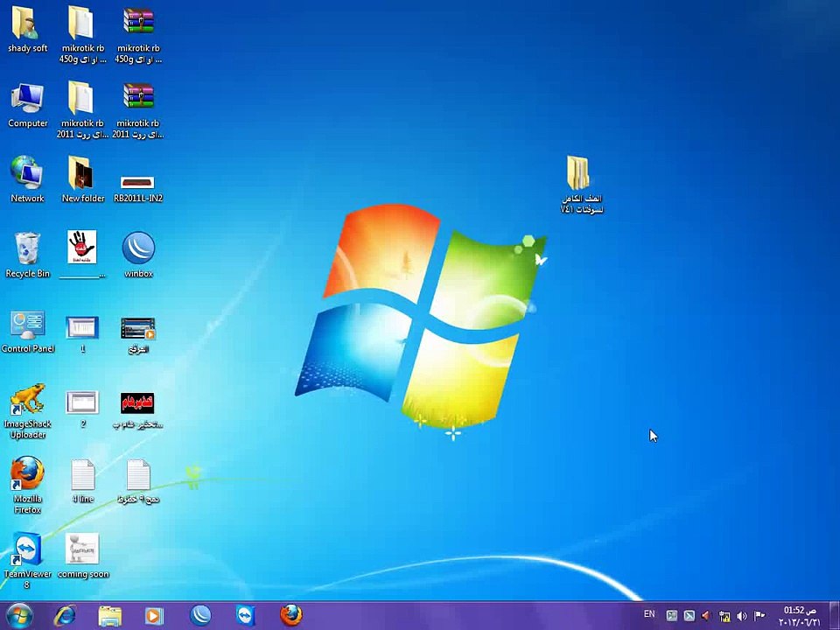
Task: Select the 4 line text file
Action: click(83, 474)
